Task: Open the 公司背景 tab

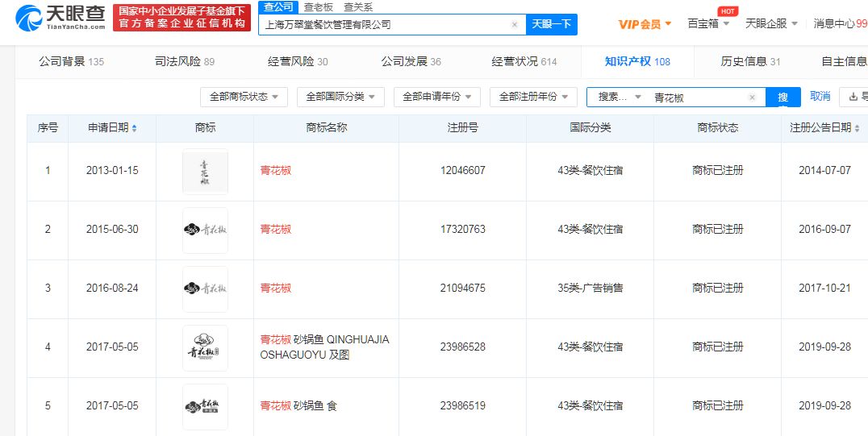Action: click(72, 61)
